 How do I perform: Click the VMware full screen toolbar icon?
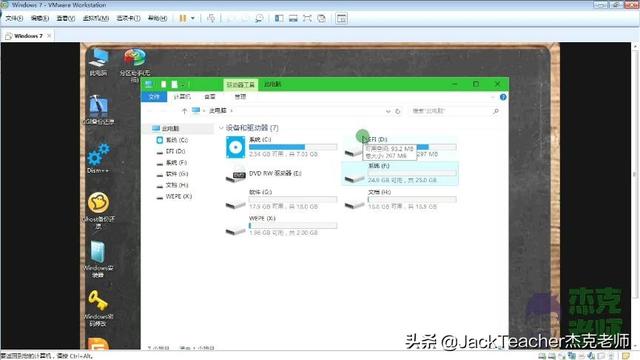pos(307,18)
